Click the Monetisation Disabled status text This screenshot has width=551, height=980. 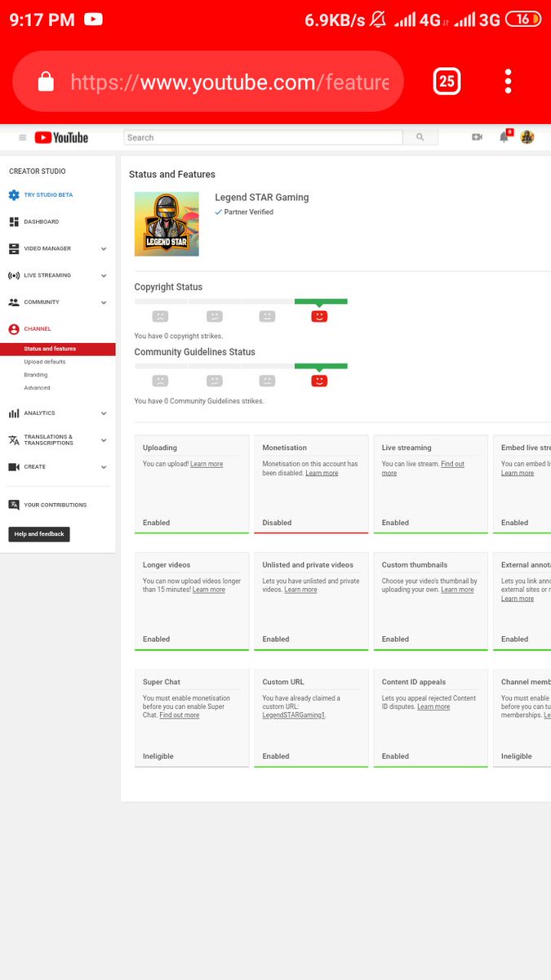277,523
